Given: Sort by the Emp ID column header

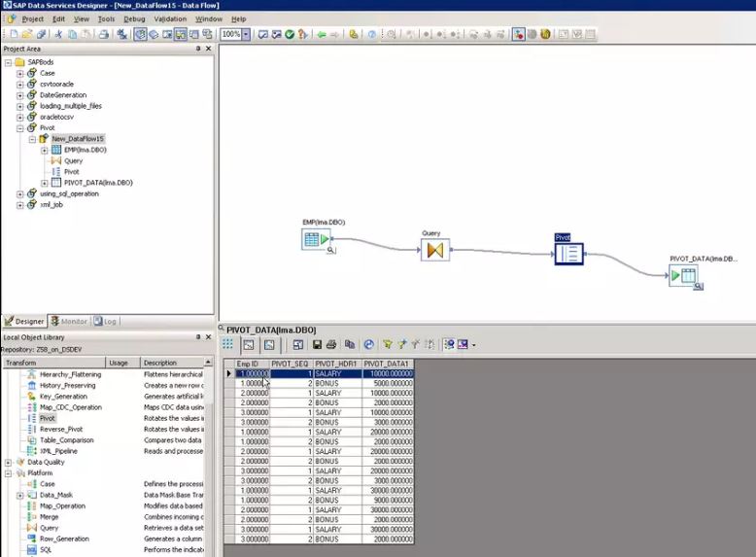Looking at the screenshot, I should pyautogui.click(x=252, y=364).
